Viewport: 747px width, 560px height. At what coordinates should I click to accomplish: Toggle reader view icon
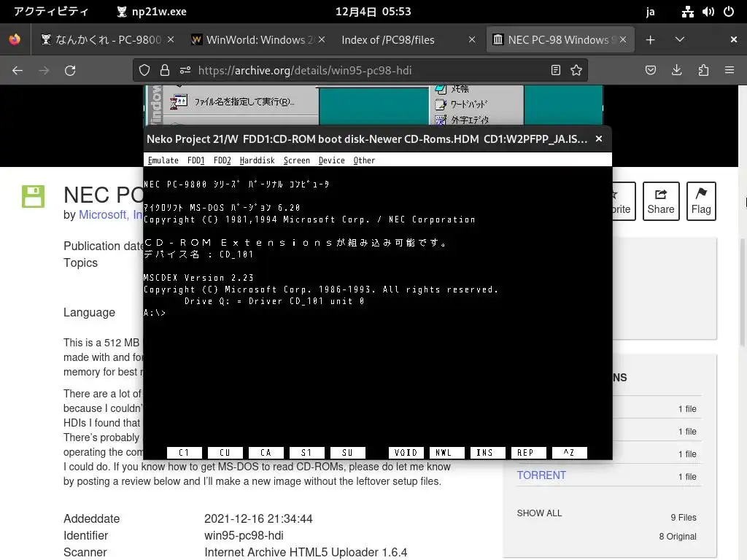[x=555, y=71]
